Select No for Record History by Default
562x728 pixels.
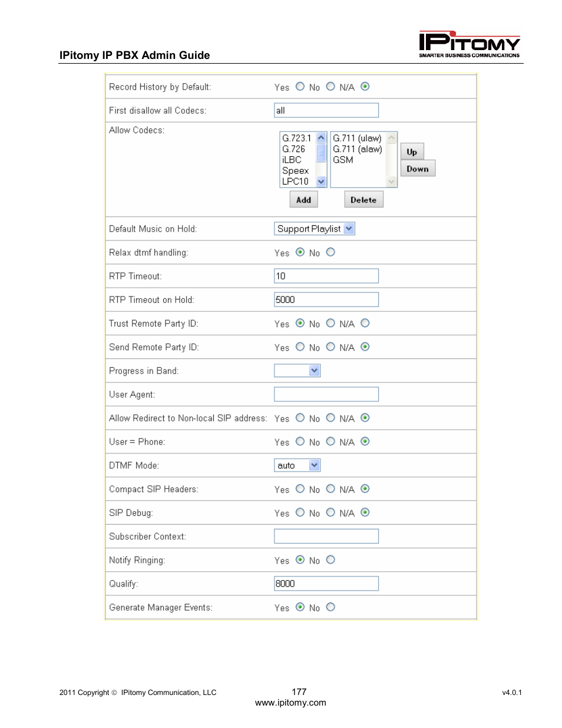[330, 87]
